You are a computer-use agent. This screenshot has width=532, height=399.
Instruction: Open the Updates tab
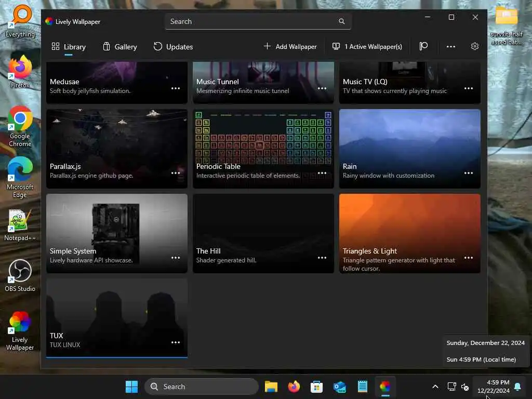(173, 47)
